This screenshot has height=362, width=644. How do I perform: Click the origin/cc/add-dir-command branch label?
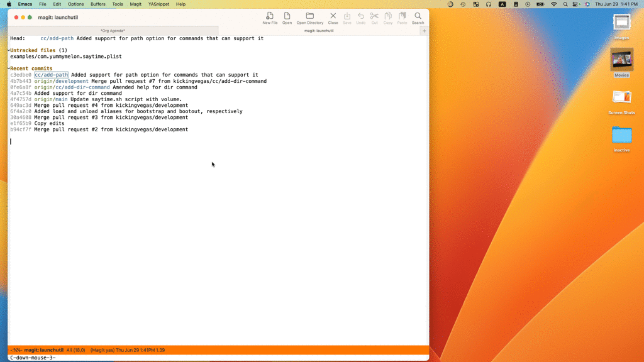point(72,87)
